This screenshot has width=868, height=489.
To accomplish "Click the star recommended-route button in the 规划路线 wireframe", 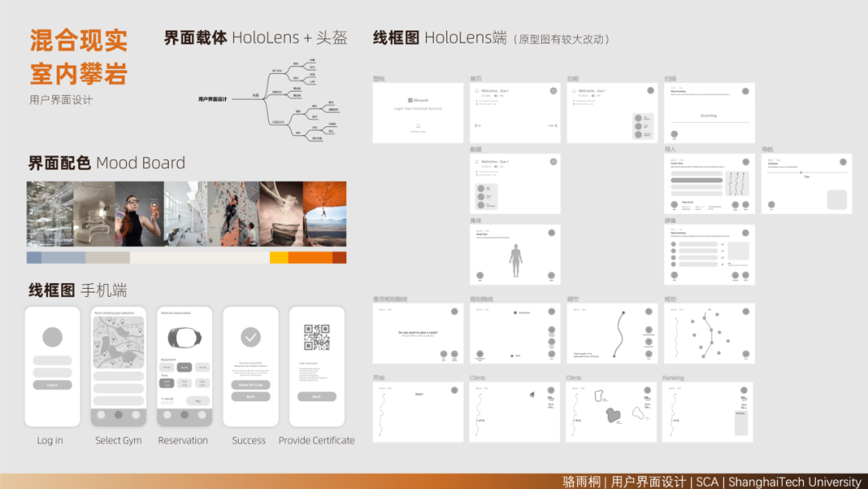I will pyautogui.click(x=480, y=354).
